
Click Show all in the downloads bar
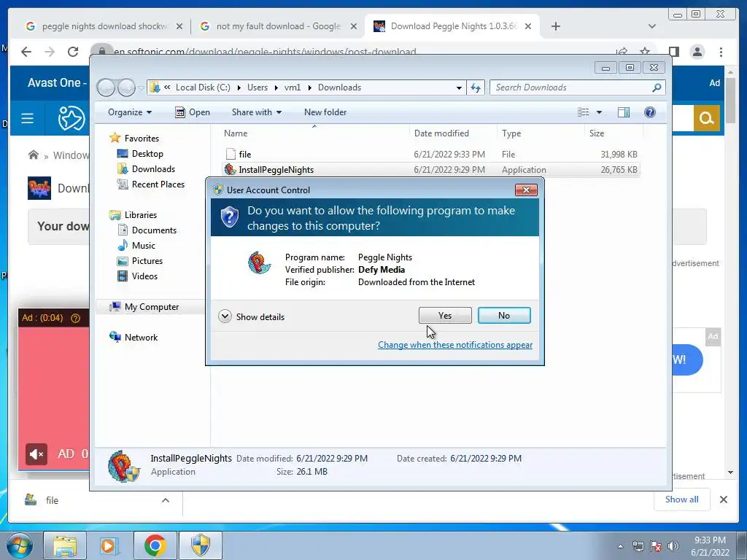pyautogui.click(x=682, y=499)
